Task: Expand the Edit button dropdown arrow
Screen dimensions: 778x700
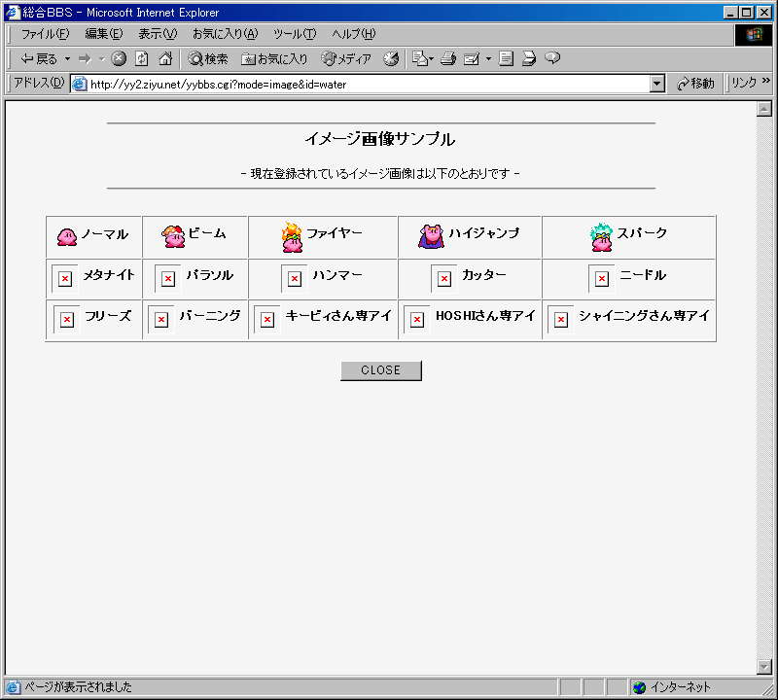Action: tap(488, 59)
